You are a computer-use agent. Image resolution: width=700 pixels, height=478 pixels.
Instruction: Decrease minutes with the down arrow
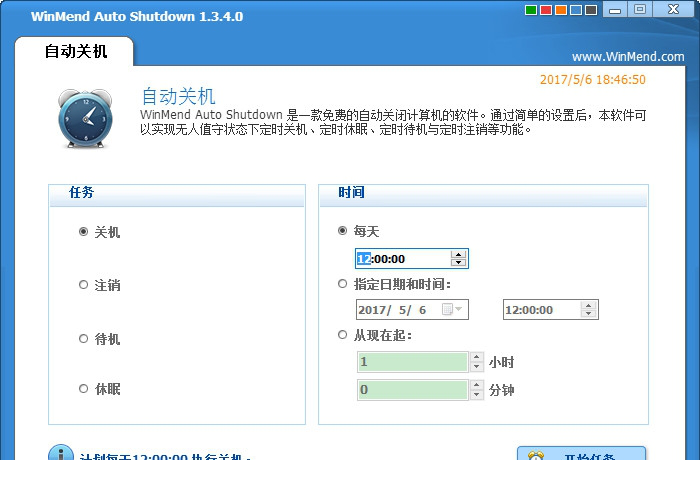pos(476,395)
